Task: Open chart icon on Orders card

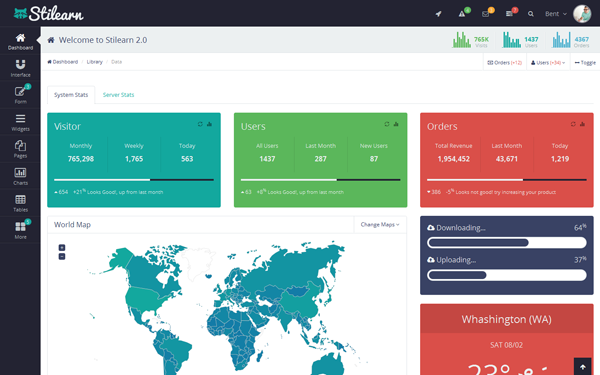Action: pos(582,124)
